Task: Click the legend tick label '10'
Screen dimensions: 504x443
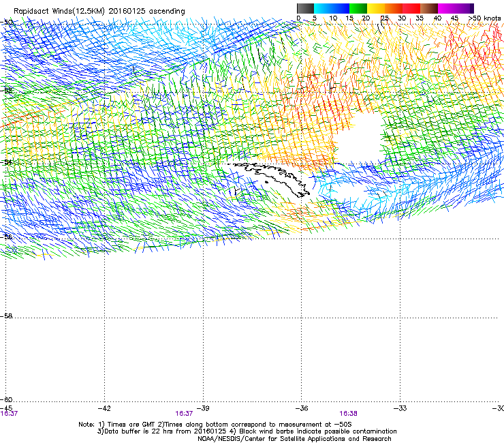Action: (x=333, y=18)
